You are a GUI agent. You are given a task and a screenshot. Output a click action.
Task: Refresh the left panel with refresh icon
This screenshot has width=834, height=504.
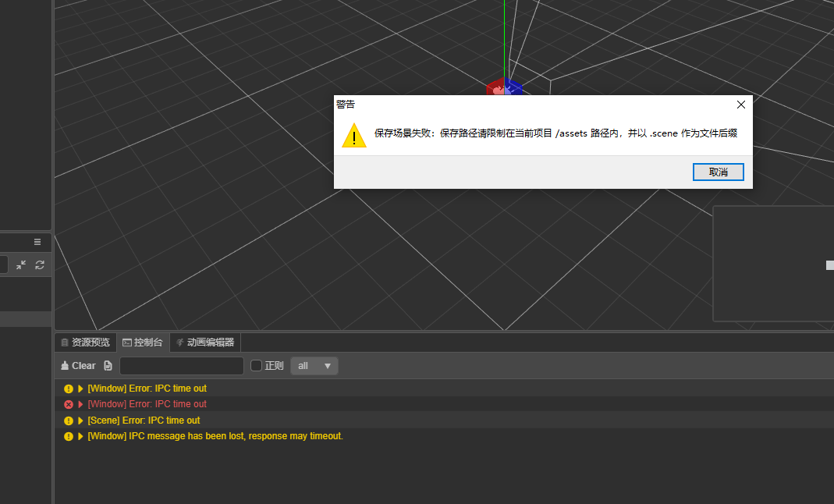tap(40, 264)
